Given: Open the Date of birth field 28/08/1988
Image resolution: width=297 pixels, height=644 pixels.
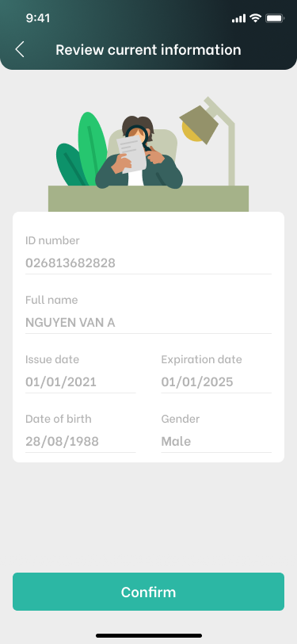Looking at the screenshot, I should (x=81, y=442).
